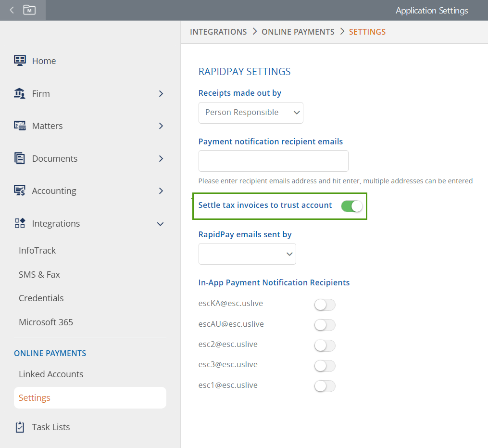
Task: Expand the Firm submenu chevron
Action: pos(161,94)
